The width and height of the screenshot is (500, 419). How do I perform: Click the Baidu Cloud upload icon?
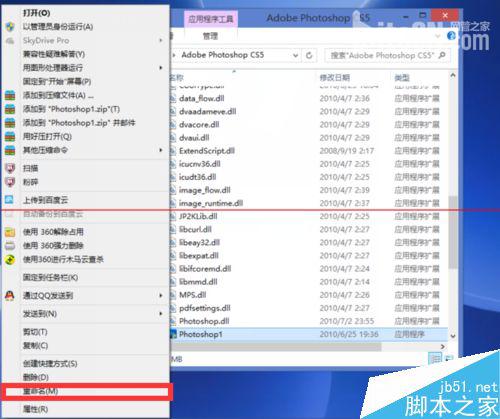pos(9,200)
